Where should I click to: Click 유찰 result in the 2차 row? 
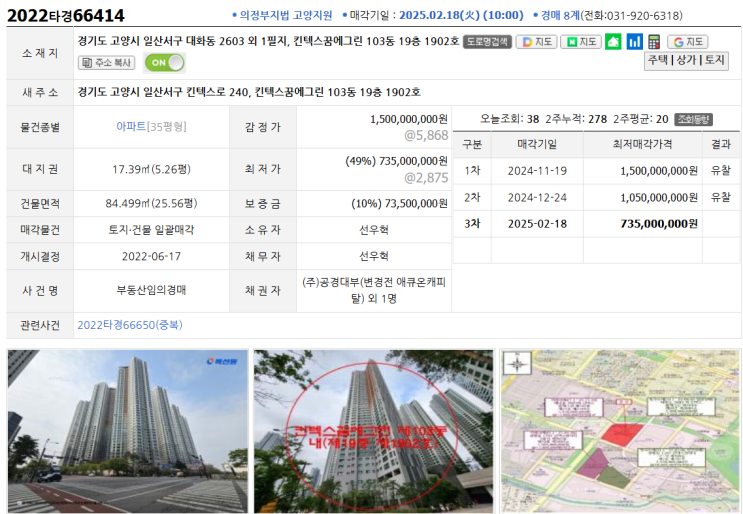click(721, 198)
